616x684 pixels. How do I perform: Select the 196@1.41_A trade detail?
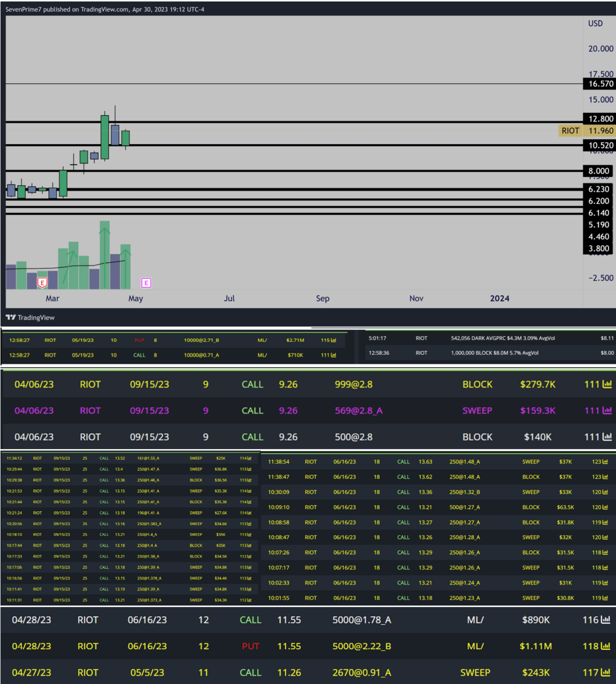point(148,512)
